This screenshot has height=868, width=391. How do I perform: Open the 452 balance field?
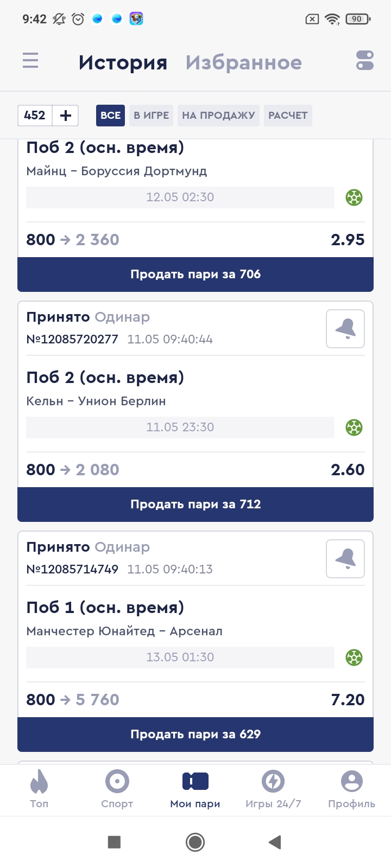(35, 115)
